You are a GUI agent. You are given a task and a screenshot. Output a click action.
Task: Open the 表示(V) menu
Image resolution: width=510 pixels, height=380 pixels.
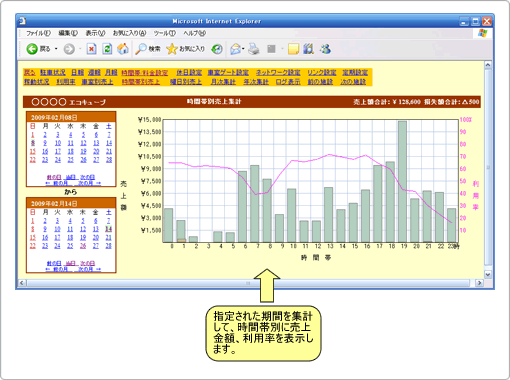(x=95, y=33)
